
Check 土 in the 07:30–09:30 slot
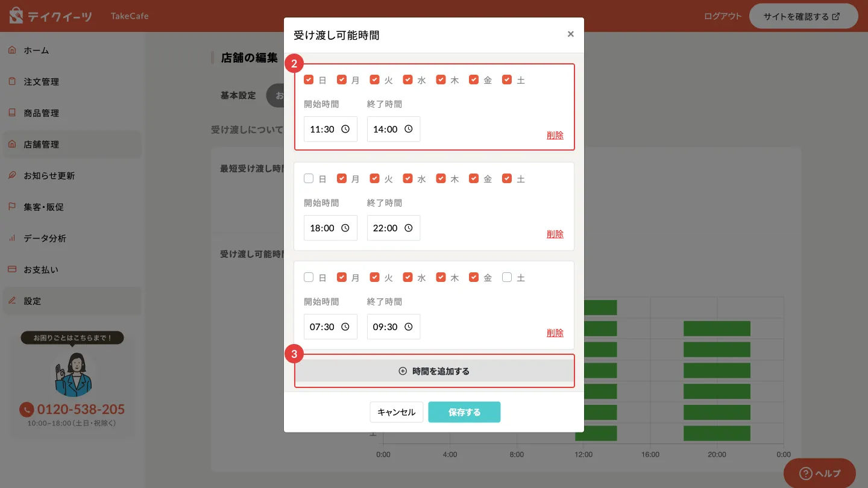coord(507,277)
